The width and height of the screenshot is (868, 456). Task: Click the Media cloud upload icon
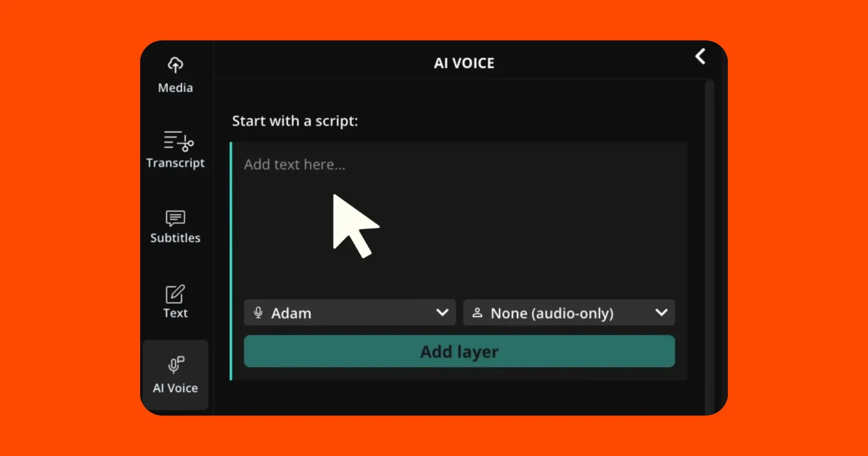click(175, 65)
